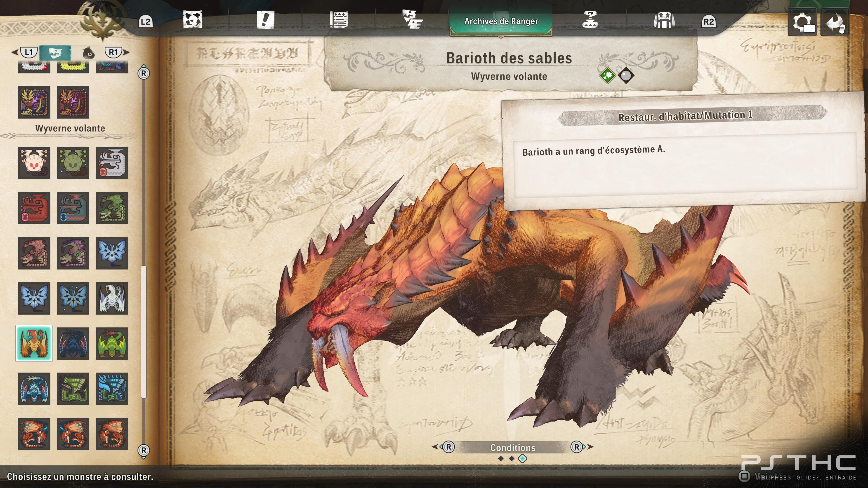
Task: Switch to the dark egg-shaped tab icon
Action: tap(88, 53)
